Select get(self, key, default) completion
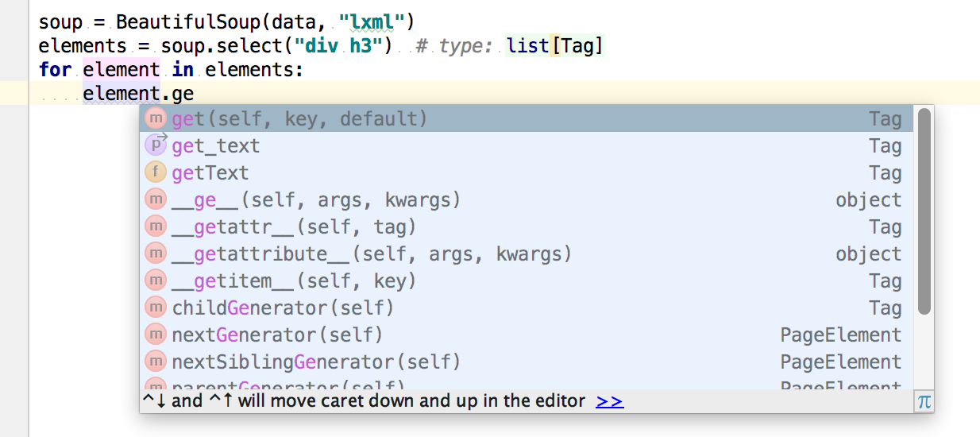Viewport: 980px width, 437px height. coord(299,119)
